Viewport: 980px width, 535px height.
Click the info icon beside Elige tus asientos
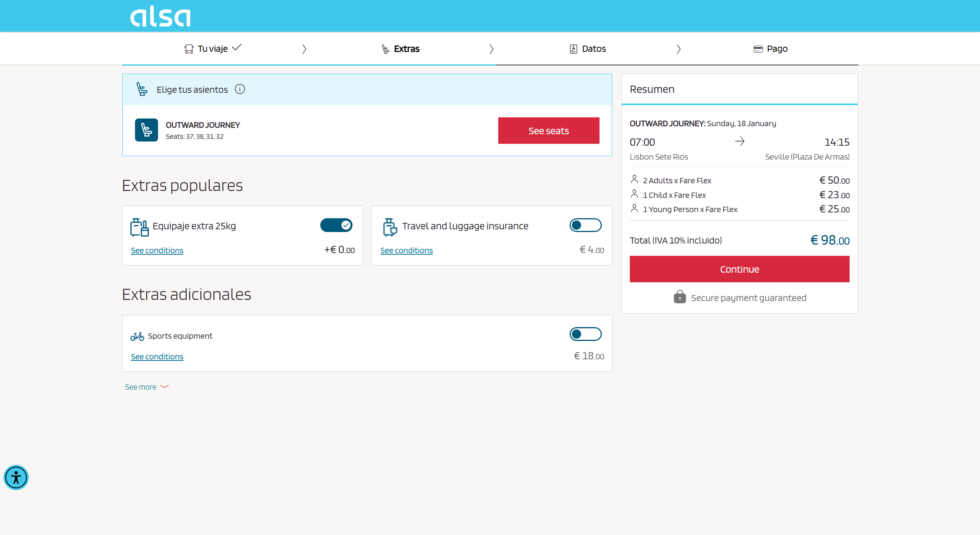point(240,89)
